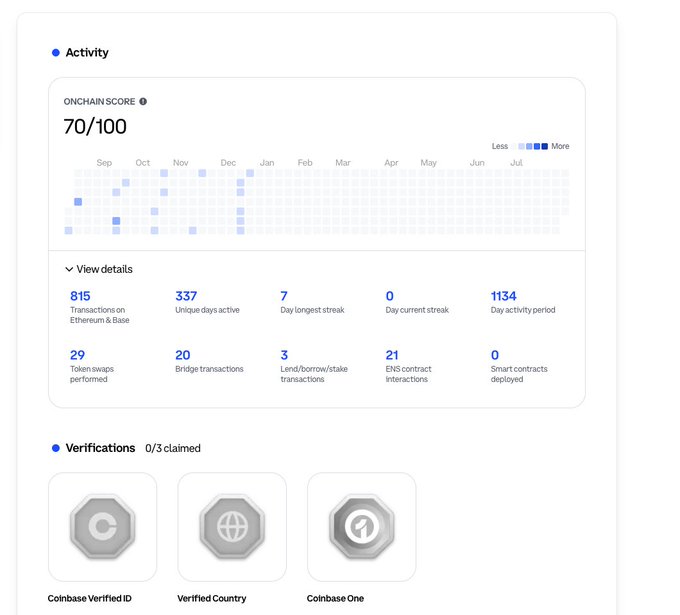Screen dimensions: 680x615
Task: Click the Jul month label on heatmap
Action: [x=516, y=163]
